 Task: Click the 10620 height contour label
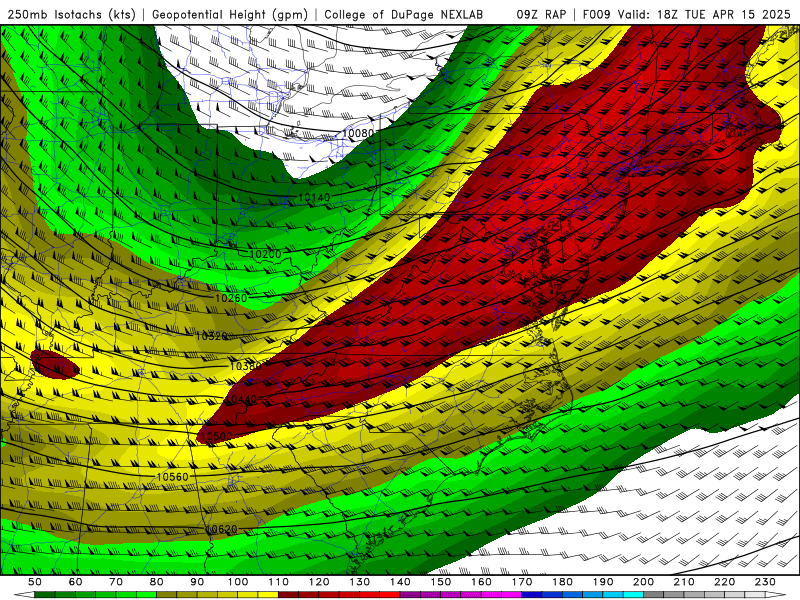click(x=221, y=530)
